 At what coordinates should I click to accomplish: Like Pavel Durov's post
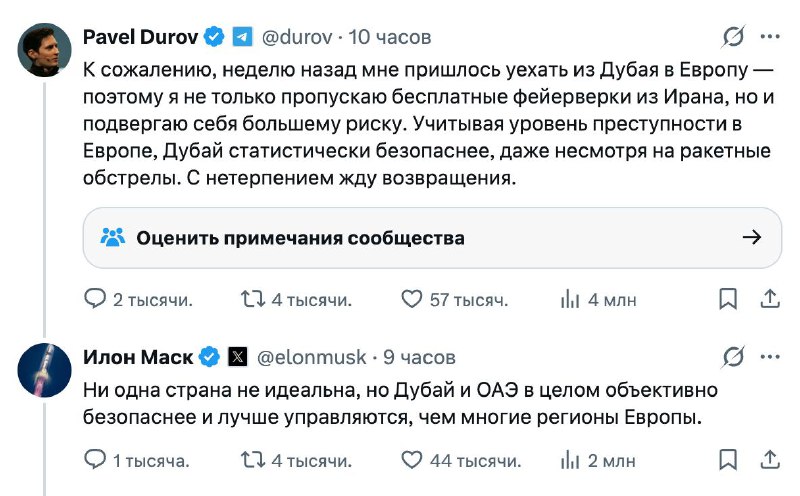coord(411,299)
